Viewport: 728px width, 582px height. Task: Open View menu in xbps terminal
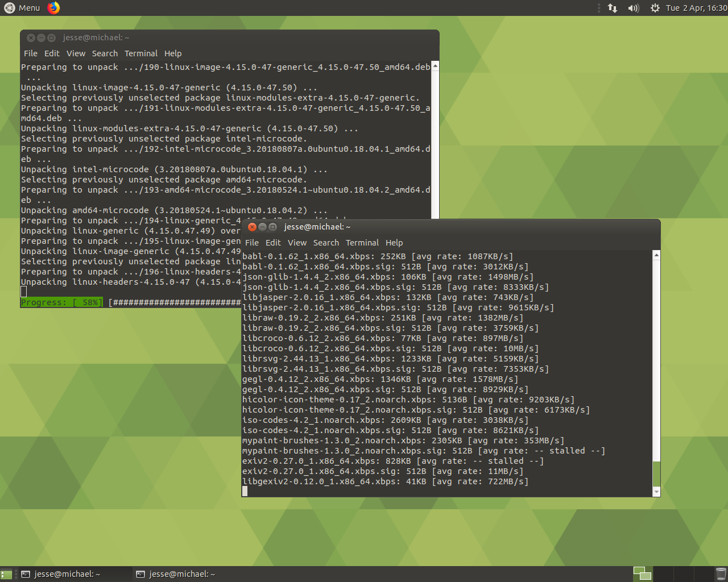pos(297,243)
